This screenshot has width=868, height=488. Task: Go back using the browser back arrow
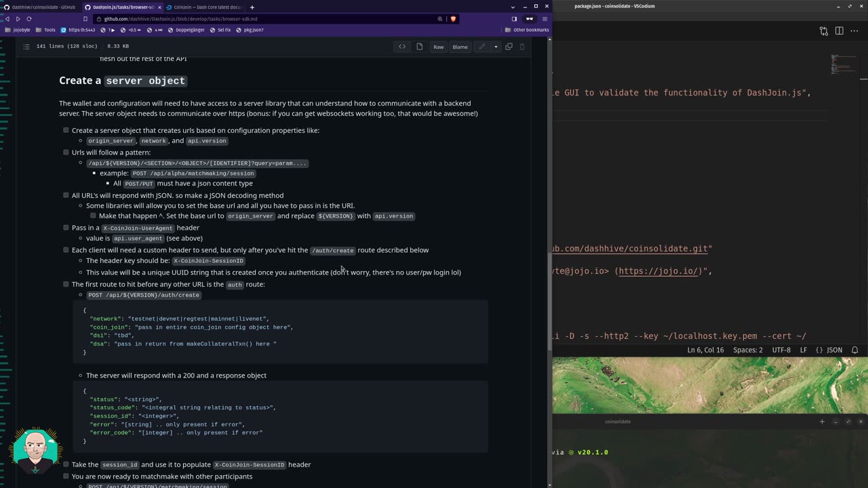tap(7, 19)
